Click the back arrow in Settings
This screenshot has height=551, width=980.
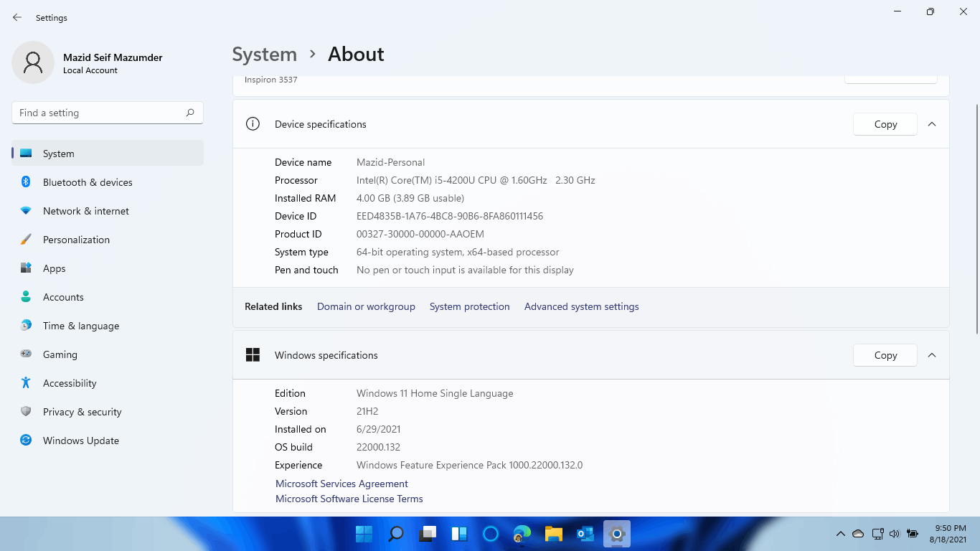pyautogui.click(x=17, y=17)
